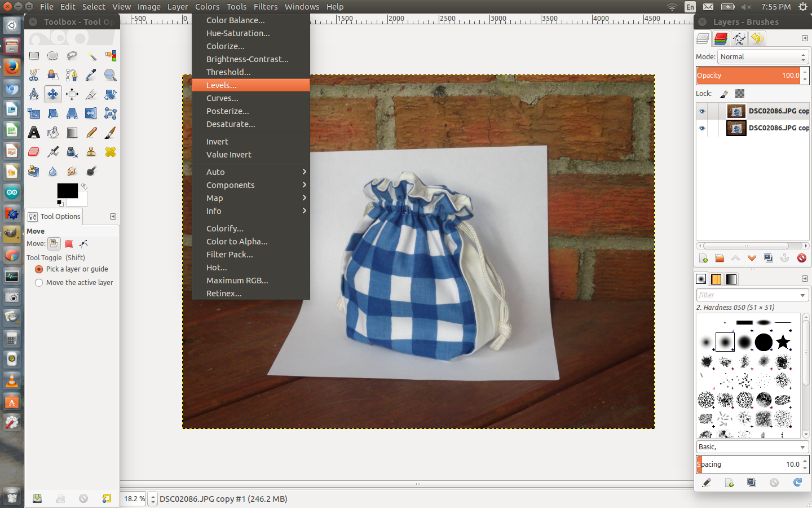Expand the Components submenu
Viewport: 812px width, 508px height.
[x=251, y=185]
